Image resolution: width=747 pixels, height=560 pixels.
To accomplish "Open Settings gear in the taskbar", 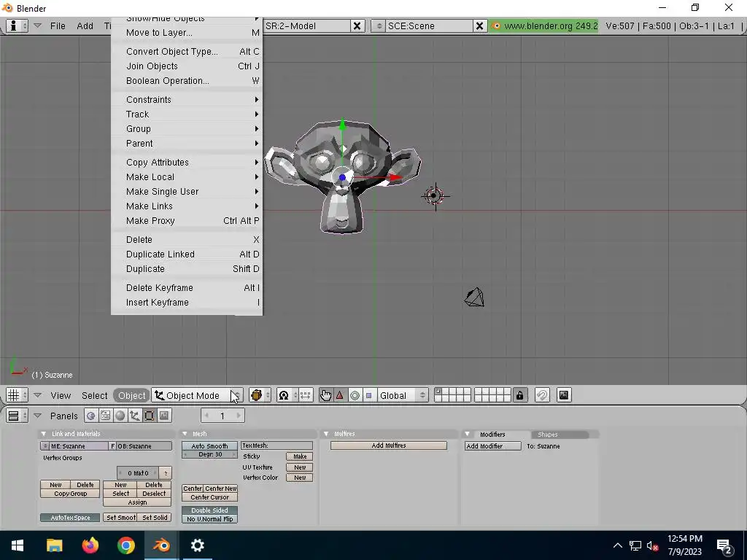I will [x=197, y=545].
